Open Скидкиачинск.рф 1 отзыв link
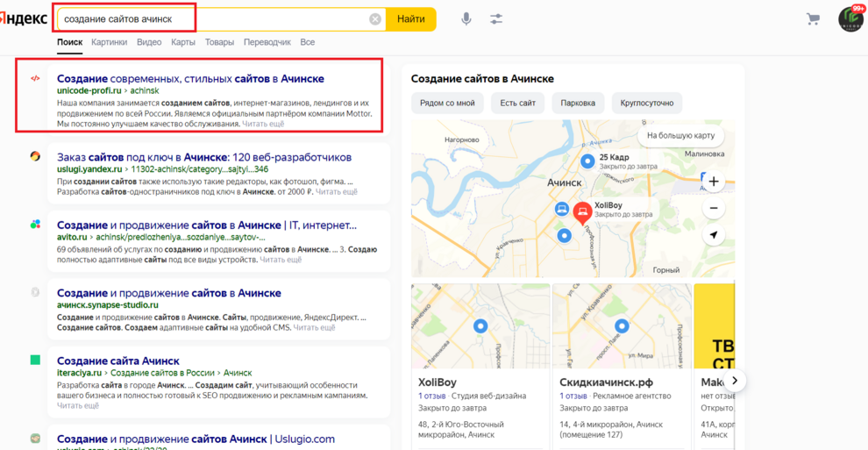 click(573, 396)
